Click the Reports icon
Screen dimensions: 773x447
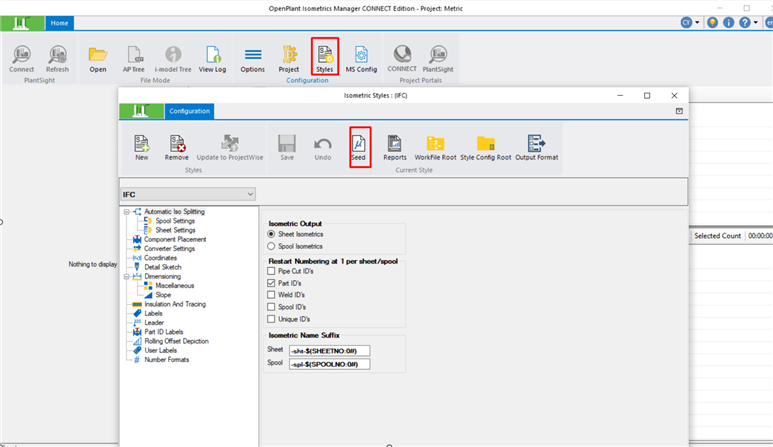(x=395, y=146)
